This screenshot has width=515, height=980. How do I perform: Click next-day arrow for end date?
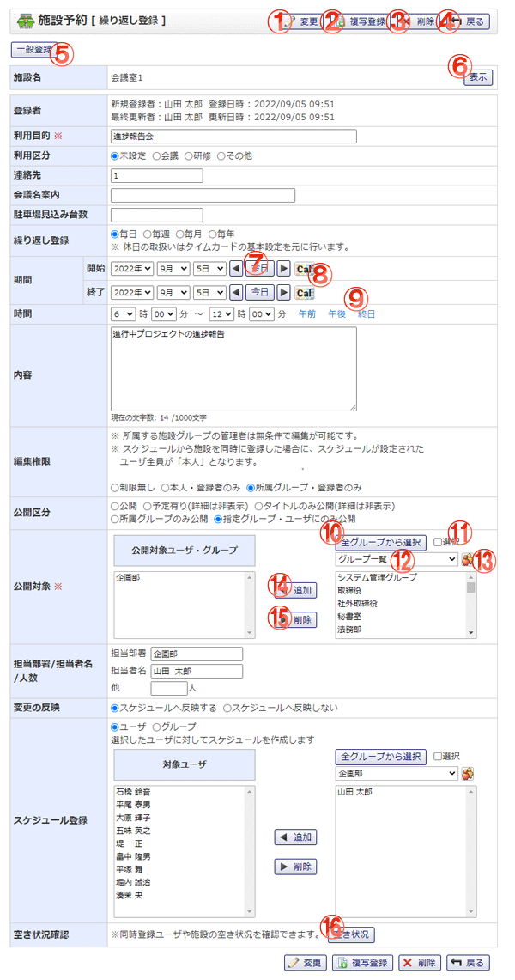283,293
